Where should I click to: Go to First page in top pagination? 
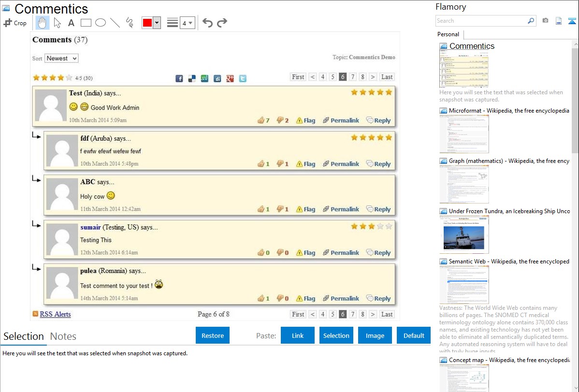298,77
